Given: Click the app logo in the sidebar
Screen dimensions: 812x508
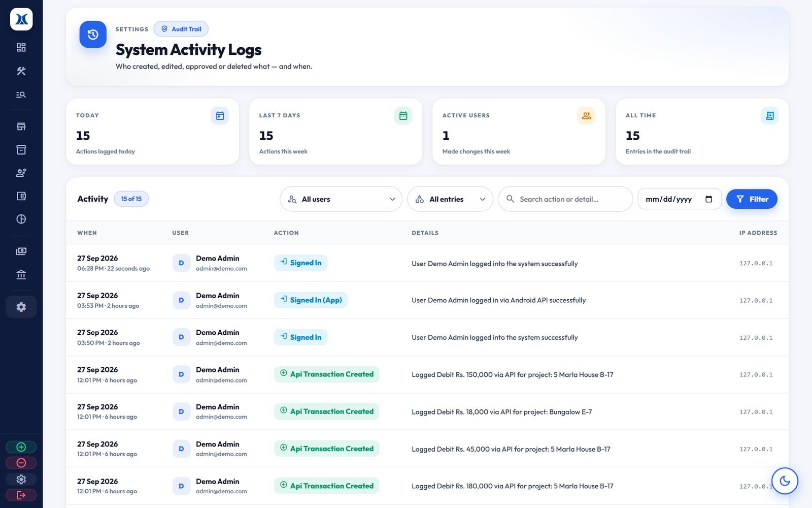Looking at the screenshot, I should coord(21,19).
